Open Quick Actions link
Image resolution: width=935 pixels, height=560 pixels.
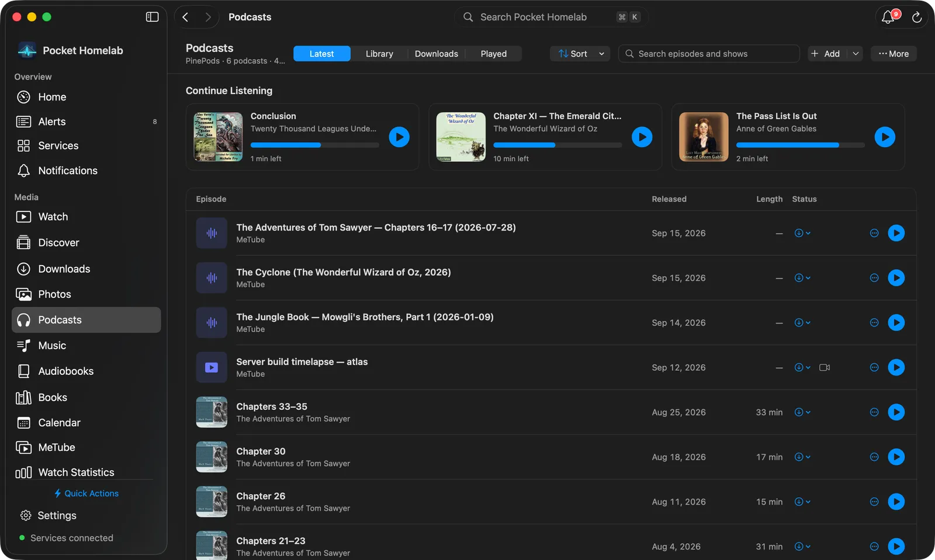86,493
